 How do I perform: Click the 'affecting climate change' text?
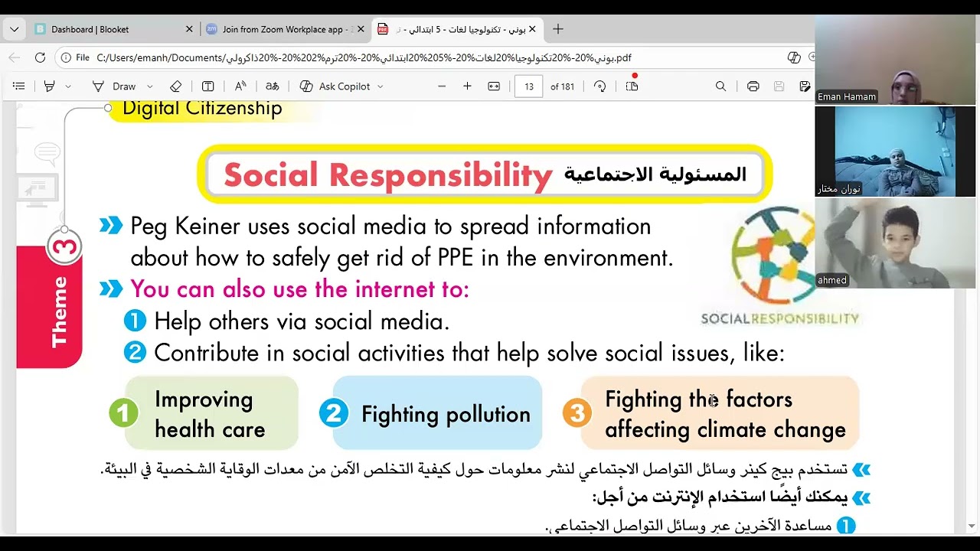[x=725, y=429]
